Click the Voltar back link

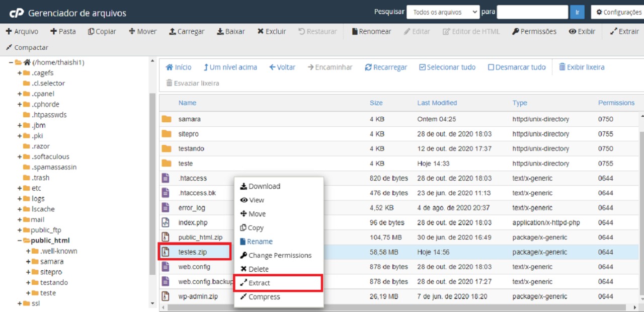point(282,67)
